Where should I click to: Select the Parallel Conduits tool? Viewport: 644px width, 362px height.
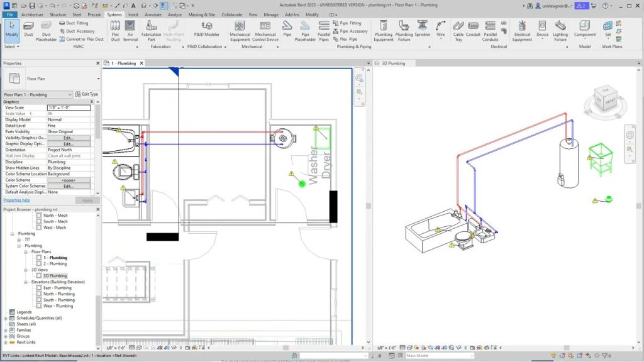[x=490, y=31]
